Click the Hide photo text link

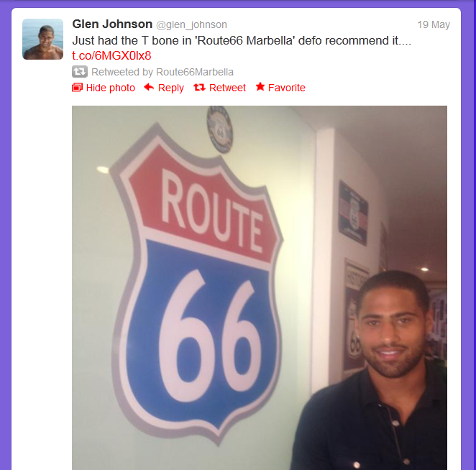pos(111,88)
